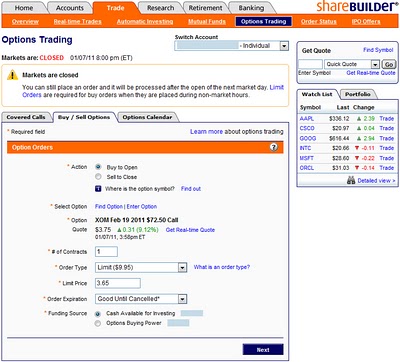The image size is (400, 362).
Task: Click the AAPL symbol in watch list
Action: (307, 119)
